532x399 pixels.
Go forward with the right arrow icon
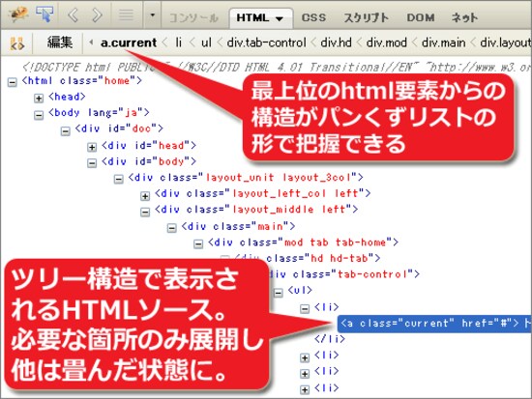[97, 14]
